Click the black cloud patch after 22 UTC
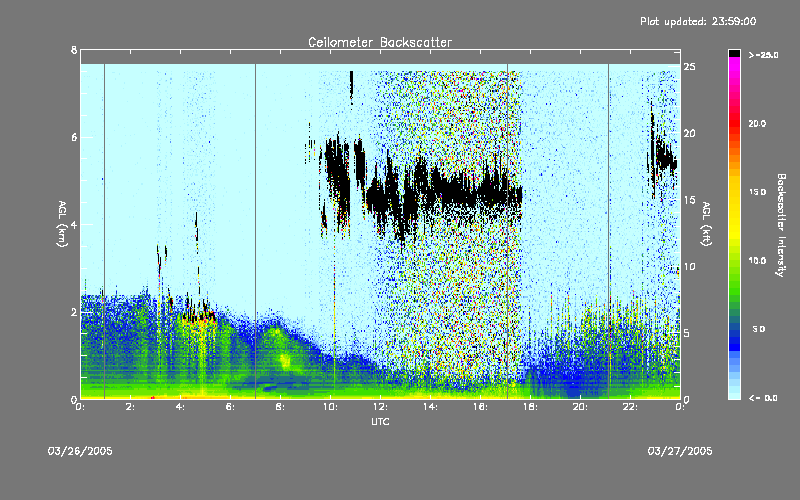The image size is (800, 500). pos(663,156)
